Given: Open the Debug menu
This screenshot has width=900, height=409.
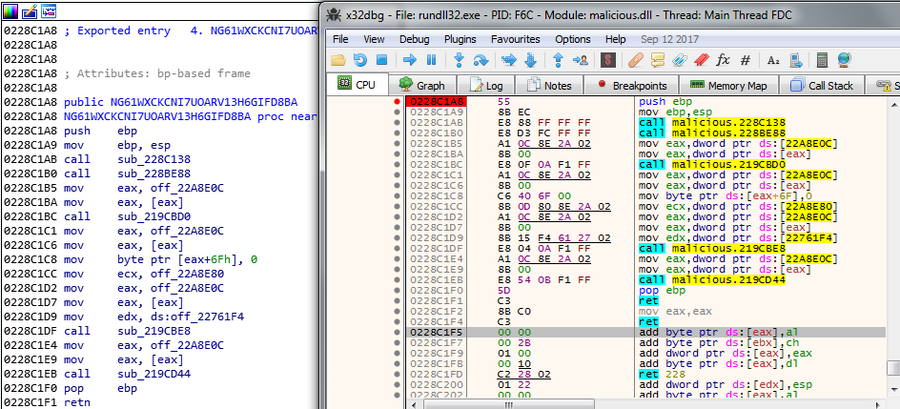Looking at the screenshot, I should 414,39.
